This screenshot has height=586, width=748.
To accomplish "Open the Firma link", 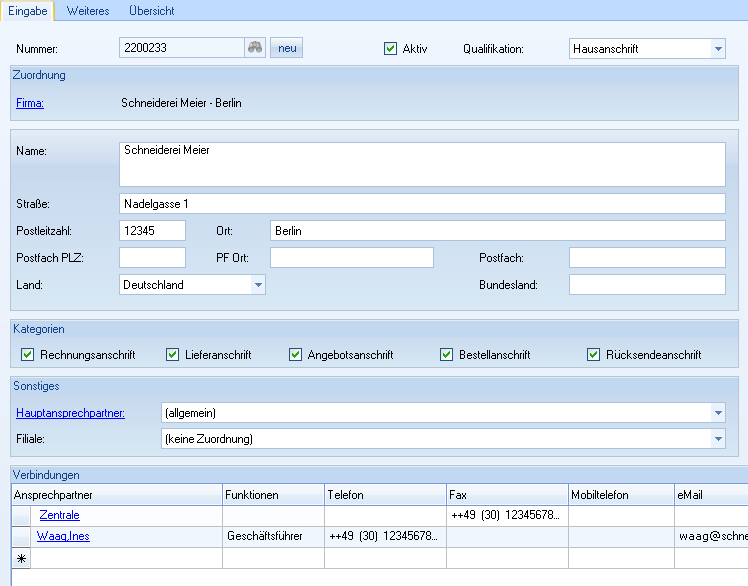I will click(x=30, y=102).
